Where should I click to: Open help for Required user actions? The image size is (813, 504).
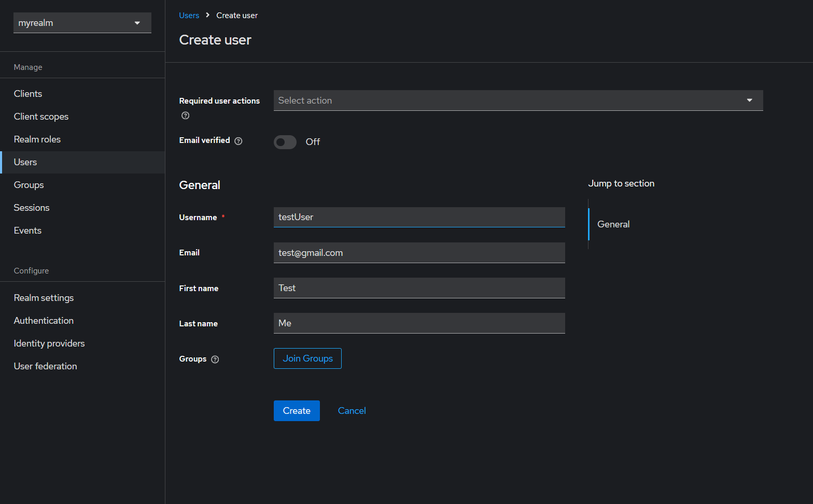[x=185, y=116]
